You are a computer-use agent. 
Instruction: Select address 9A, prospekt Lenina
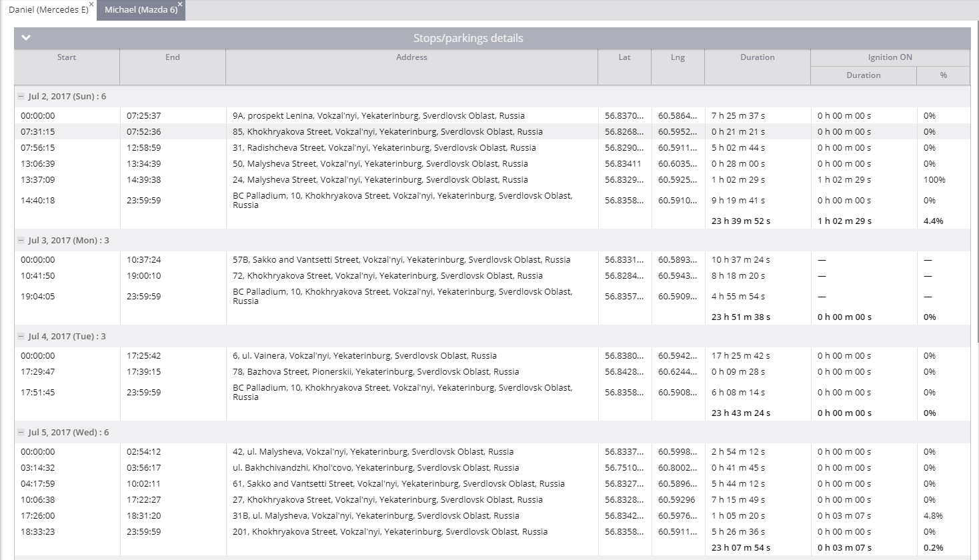click(379, 116)
